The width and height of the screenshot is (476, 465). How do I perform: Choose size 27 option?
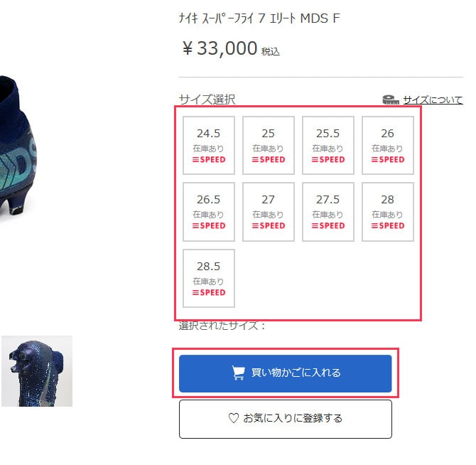(269, 212)
